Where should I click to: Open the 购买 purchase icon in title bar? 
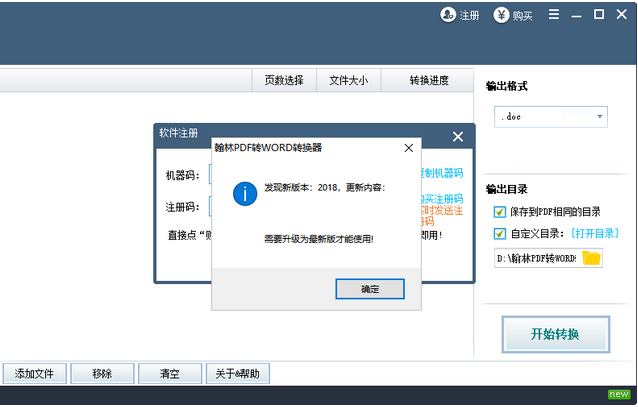click(x=501, y=15)
